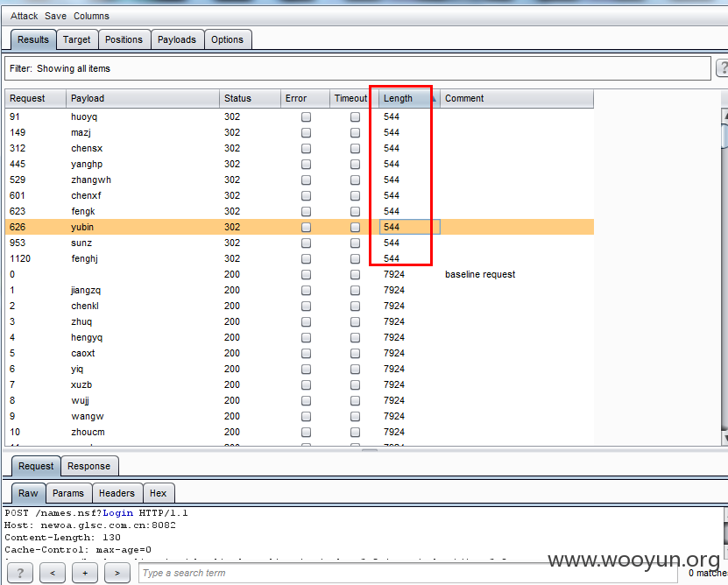Switch to the Target tab
The image size is (728, 585).
pyautogui.click(x=76, y=39)
